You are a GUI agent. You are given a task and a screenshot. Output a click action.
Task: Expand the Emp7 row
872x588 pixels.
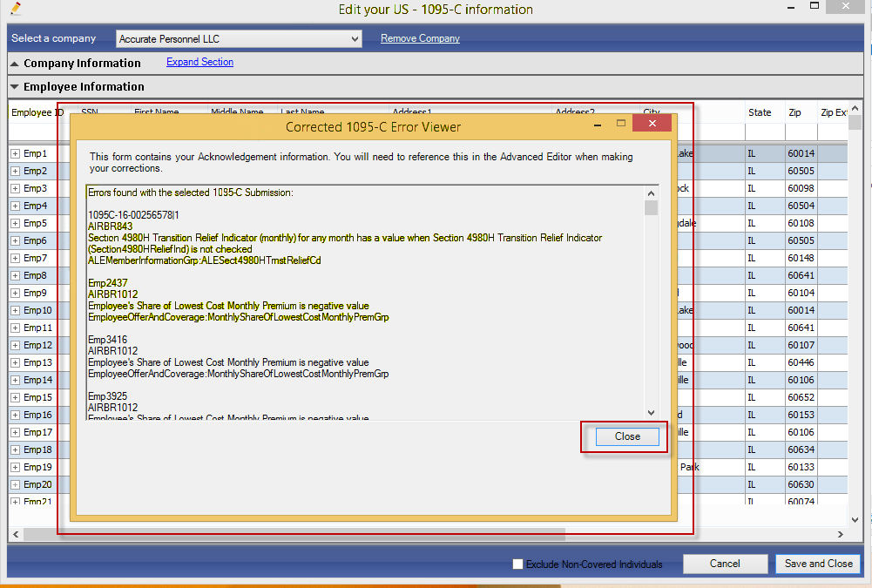tap(16, 258)
